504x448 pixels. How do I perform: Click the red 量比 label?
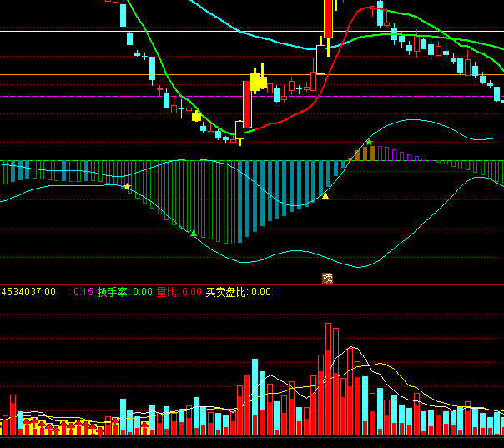(167, 292)
